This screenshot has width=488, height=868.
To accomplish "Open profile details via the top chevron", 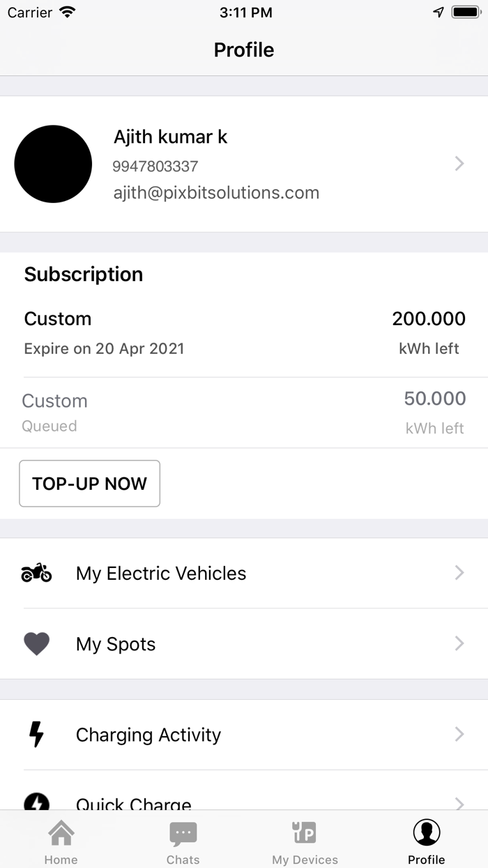I will coord(459,163).
